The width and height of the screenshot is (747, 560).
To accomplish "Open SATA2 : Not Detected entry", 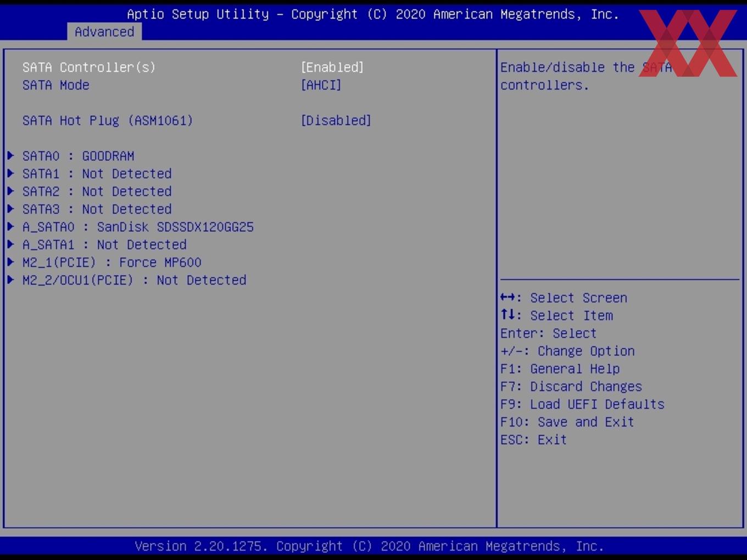I will click(x=97, y=191).
